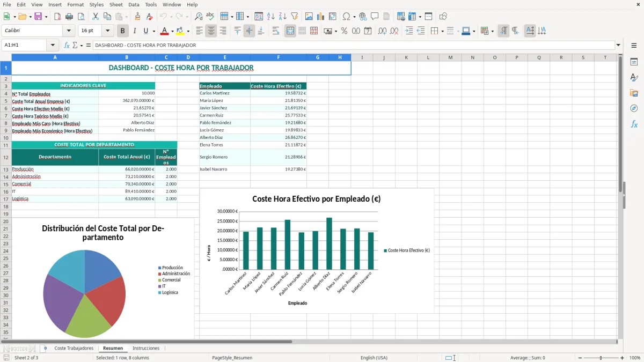
Task: Zoom in with plus button
Action: point(623,358)
